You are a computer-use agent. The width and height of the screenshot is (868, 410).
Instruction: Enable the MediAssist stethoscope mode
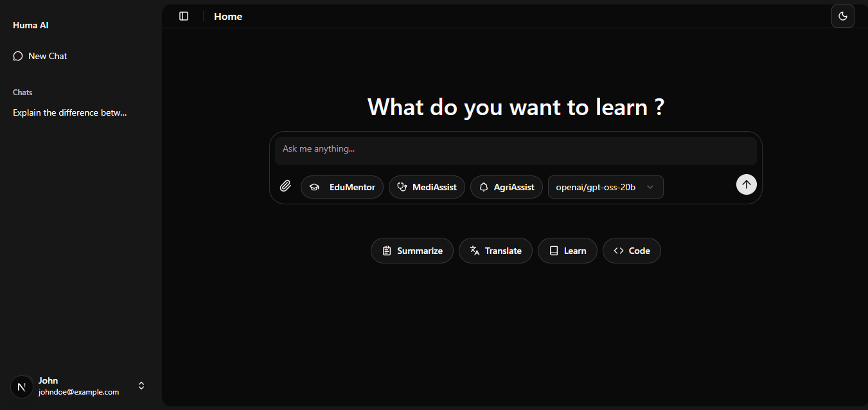pos(427,187)
